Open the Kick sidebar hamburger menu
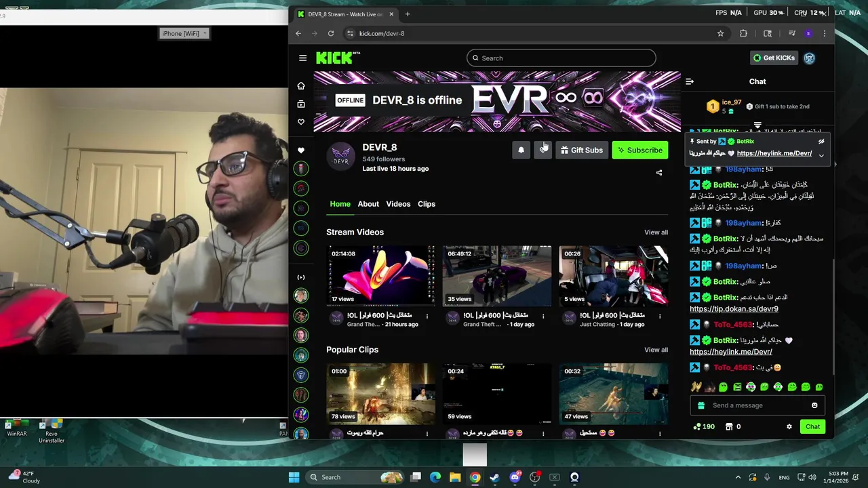 pyautogui.click(x=302, y=58)
